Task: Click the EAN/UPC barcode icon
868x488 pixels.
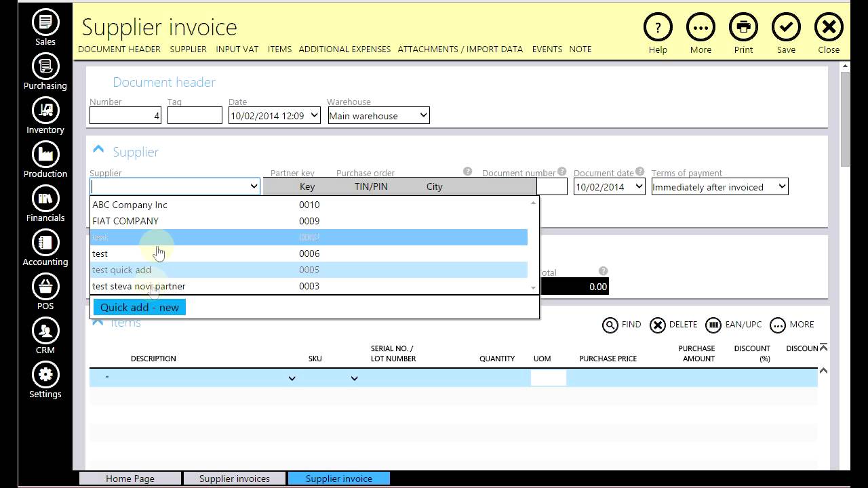Action: (713, 325)
